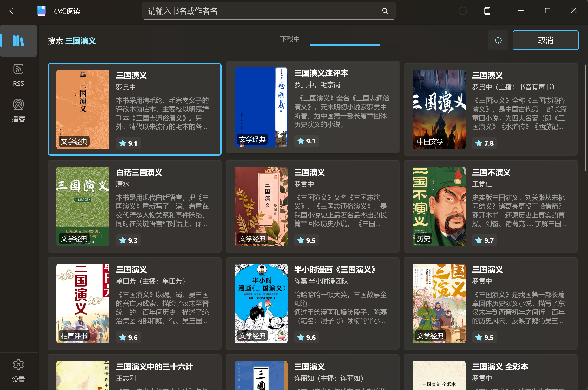
Task: Click the results vertical scrollbar
Action: click(x=586, y=117)
